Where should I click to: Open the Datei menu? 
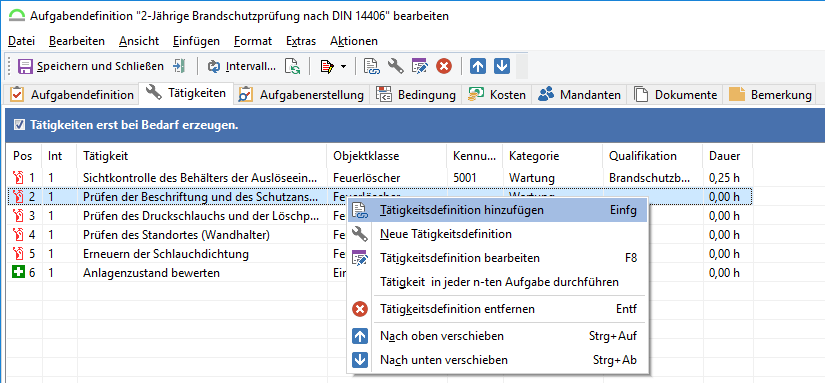21,41
